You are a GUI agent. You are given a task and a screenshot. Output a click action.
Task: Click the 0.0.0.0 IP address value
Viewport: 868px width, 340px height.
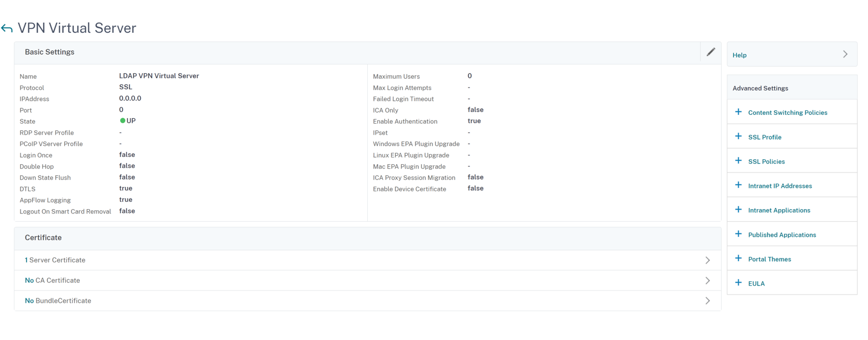click(x=130, y=98)
